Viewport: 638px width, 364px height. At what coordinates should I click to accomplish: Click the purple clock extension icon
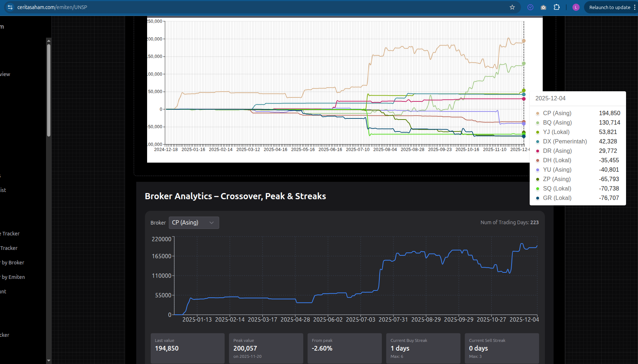[x=530, y=7]
